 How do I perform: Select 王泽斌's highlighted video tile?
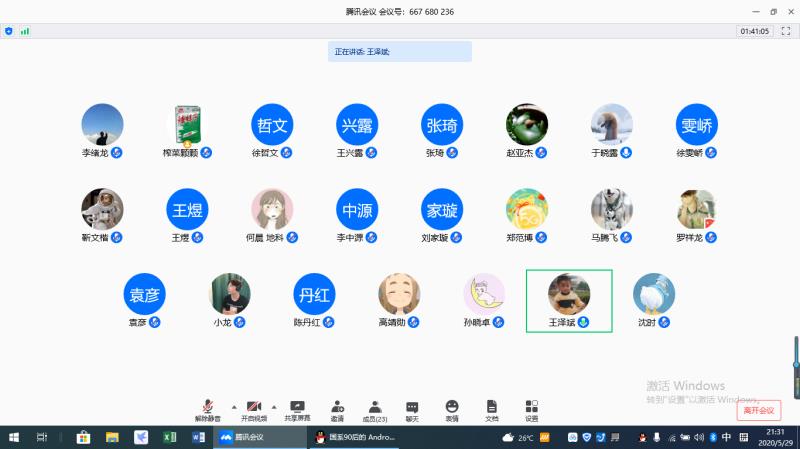[569, 300]
